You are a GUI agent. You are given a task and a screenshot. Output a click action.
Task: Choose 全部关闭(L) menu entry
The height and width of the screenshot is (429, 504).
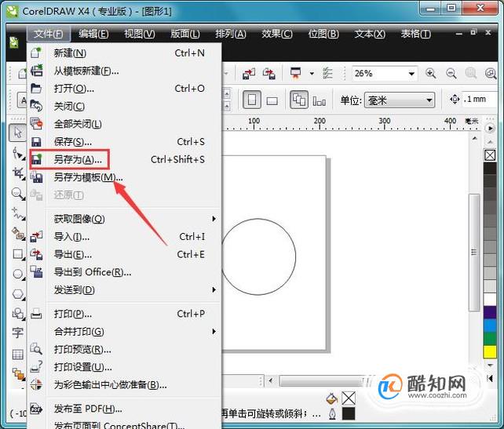coord(125,124)
